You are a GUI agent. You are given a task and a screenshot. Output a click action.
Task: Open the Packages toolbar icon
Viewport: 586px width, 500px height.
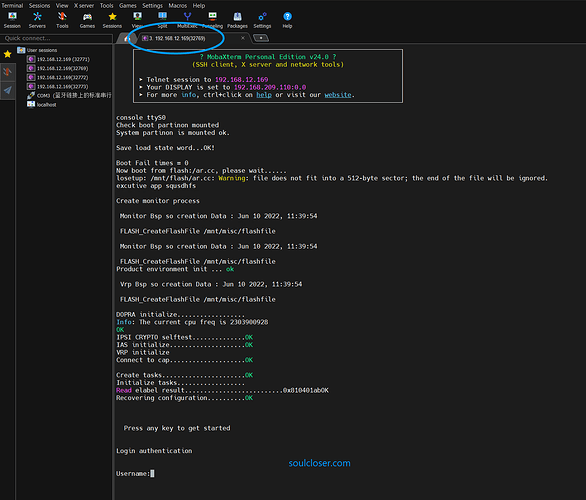coord(237,20)
